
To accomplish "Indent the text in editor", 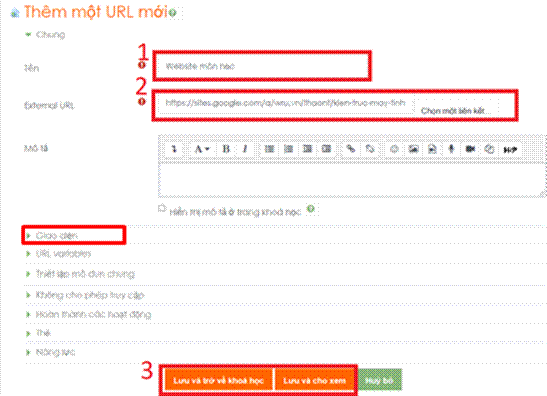I will (327, 149).
